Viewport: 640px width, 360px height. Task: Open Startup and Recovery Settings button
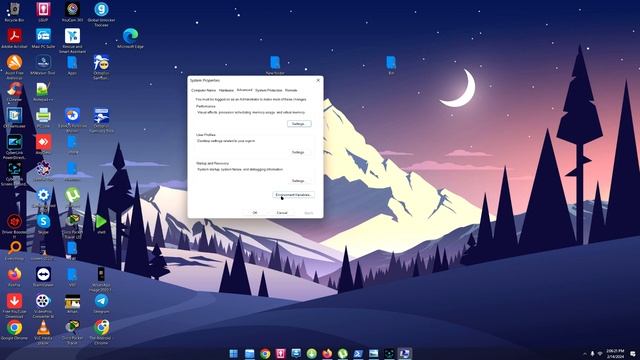click(299, 180)
